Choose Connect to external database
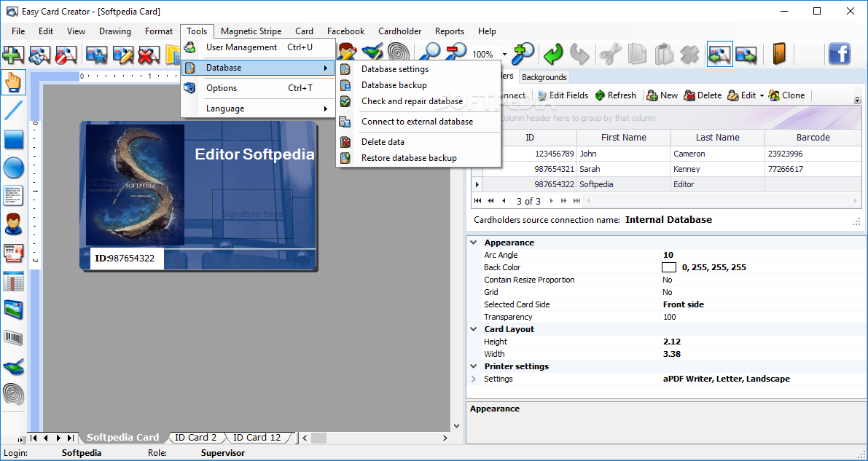The height and width of the screenshot is (461, 868). (418, 121)
